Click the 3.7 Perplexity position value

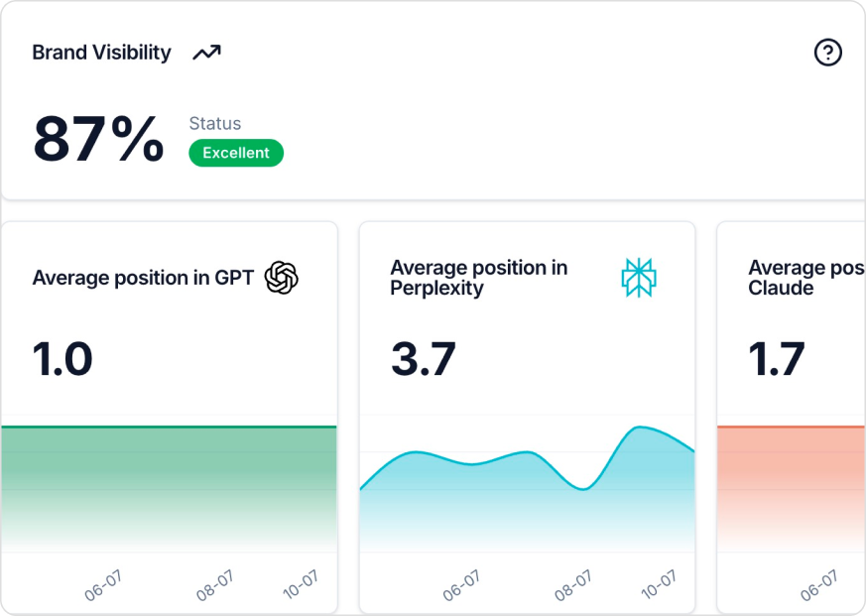pos(423,358)
